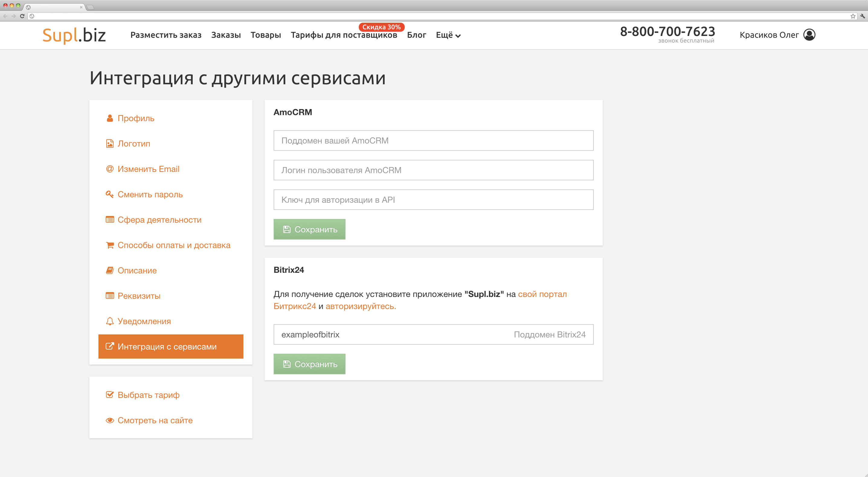This screenshot has width=868, height=477.
Task: Close the browser tab with x
Action: pyautogui.click(x=81, y=7)
